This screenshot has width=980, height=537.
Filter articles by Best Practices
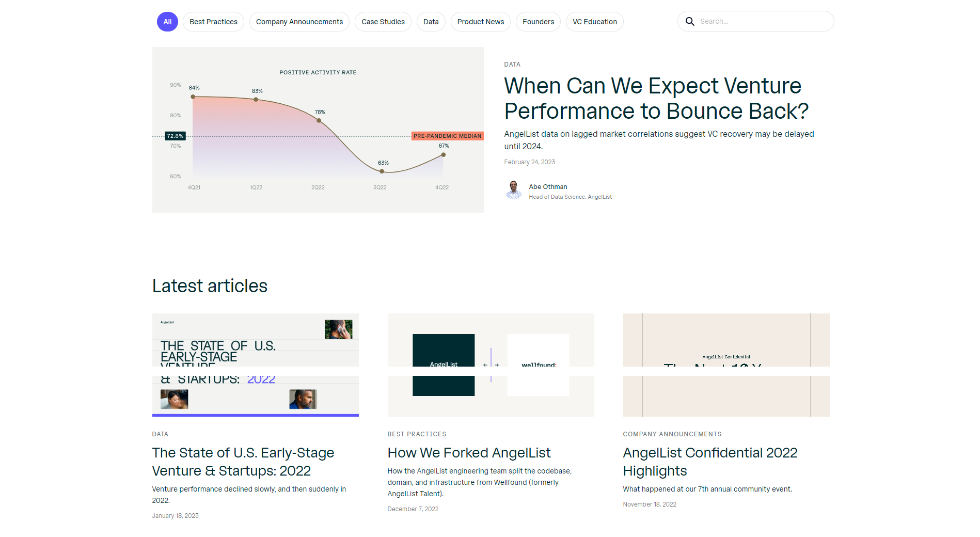click(x=213, y=22)
